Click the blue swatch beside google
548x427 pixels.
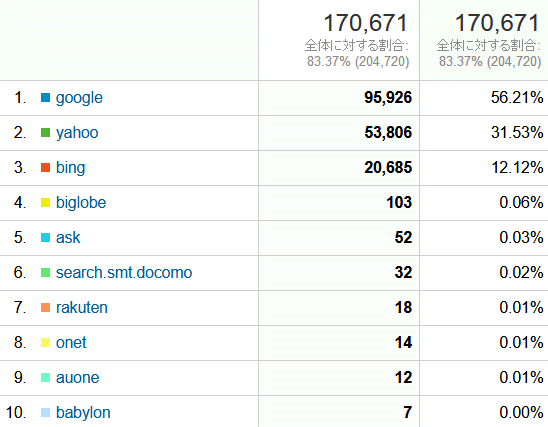click(45, 97)
